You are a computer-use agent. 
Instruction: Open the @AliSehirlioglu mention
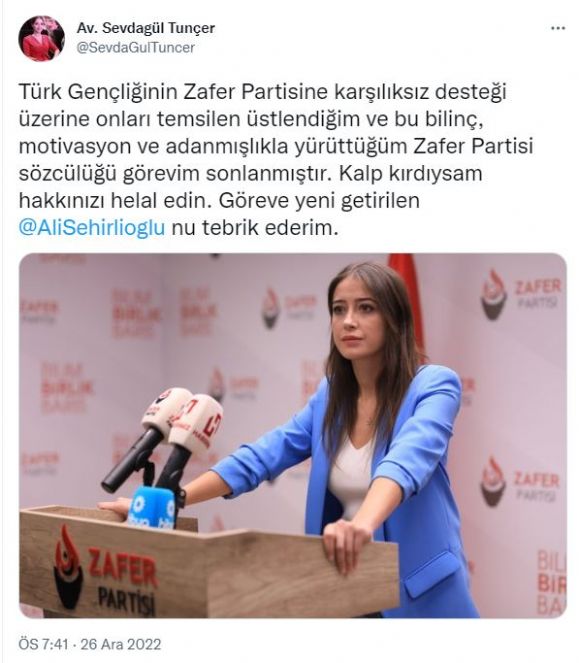coord(92,227)
